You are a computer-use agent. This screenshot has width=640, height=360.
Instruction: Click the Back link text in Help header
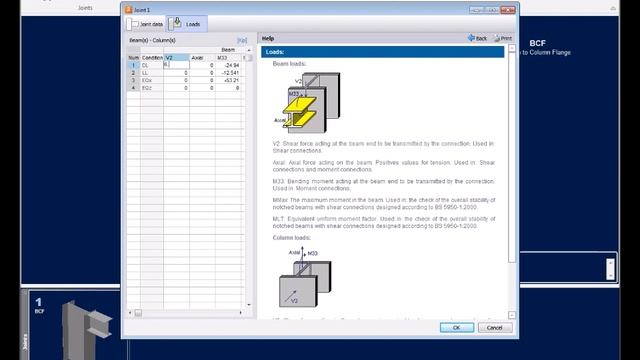[x=482, y=38]
